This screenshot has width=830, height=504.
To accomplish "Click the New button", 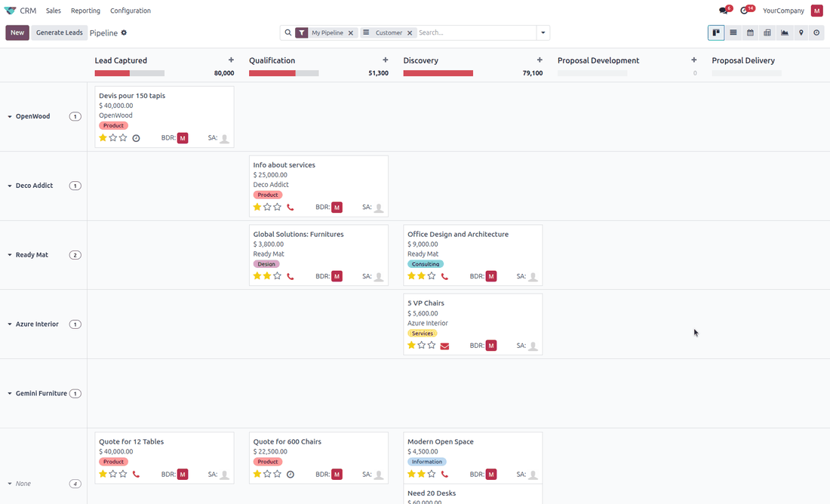I will 17,33.
